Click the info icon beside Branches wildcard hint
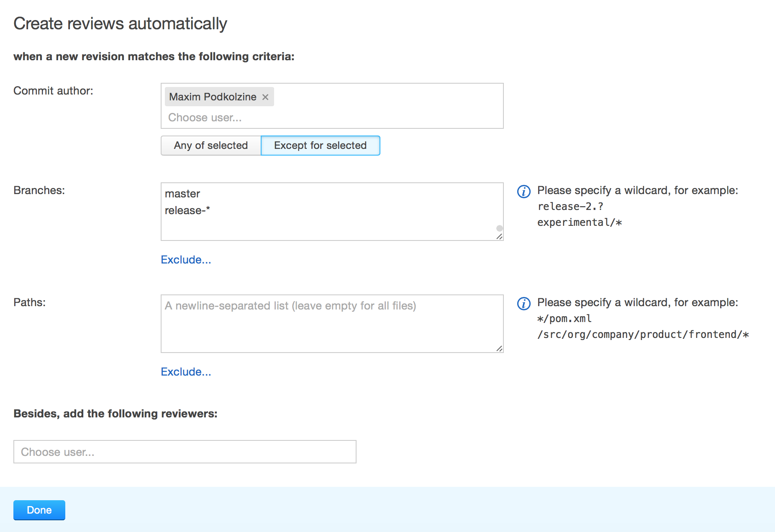The width and height of the screenshot is (775, 532). click(x=524, y=192)
